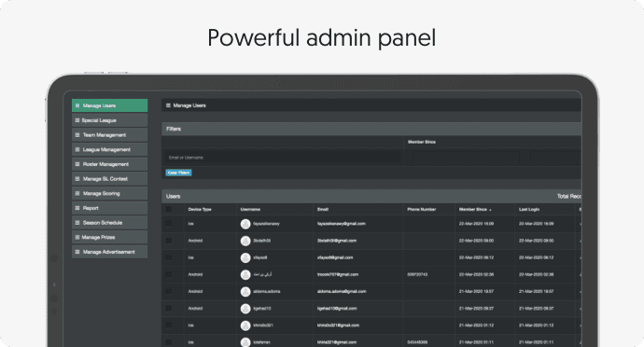Click the Phone Number column header
Screen dimensions: 644x347
pyautogui.click(x=421, y=210)
